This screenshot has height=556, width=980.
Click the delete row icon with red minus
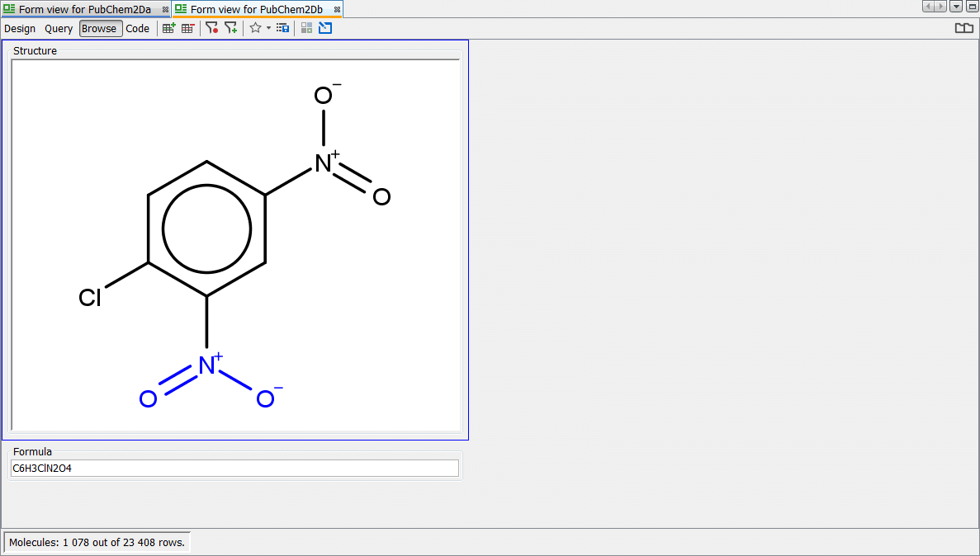pyautogui.click(x=188, y=28)
